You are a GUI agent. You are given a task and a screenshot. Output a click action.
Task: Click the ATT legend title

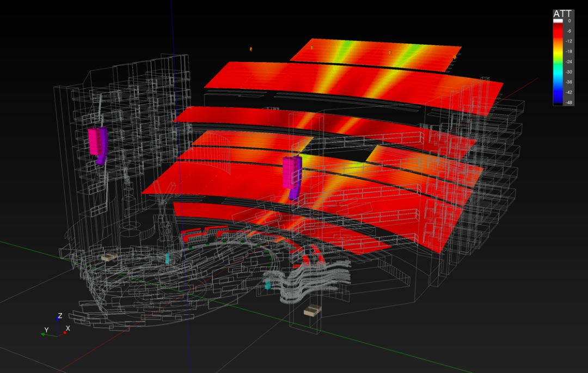[x=561, y=14]
